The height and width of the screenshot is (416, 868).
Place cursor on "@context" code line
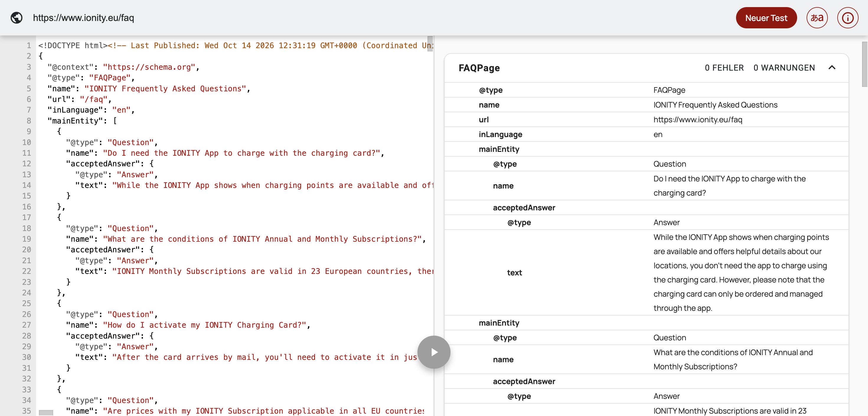(x=123, y=67)
